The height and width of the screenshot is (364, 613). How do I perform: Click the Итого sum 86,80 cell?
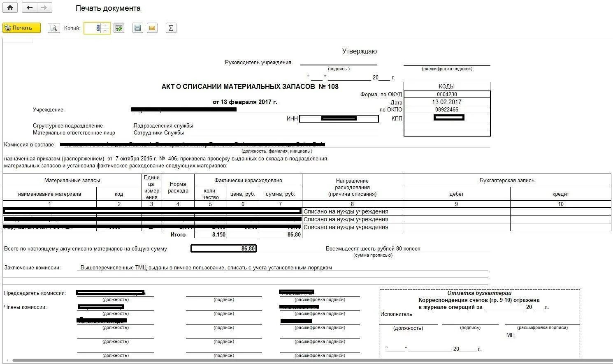click(x=281, y=234)
